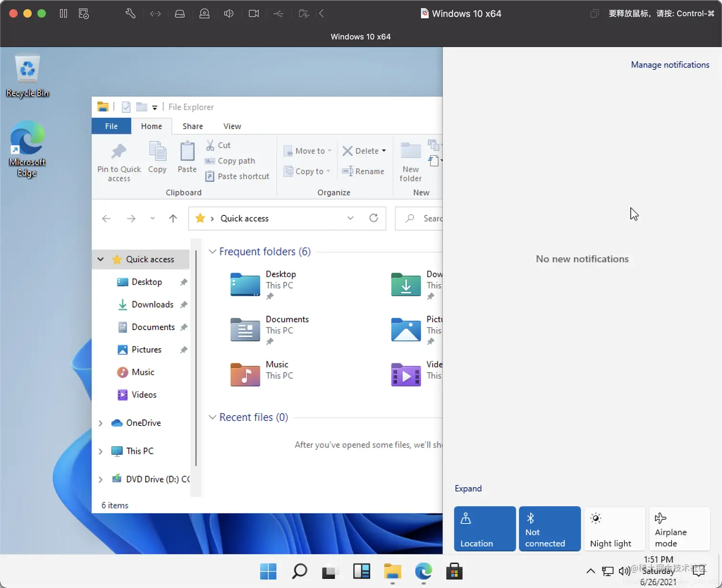
Task: Show hidden tray icons chevron
Action: tap(591, 571)
